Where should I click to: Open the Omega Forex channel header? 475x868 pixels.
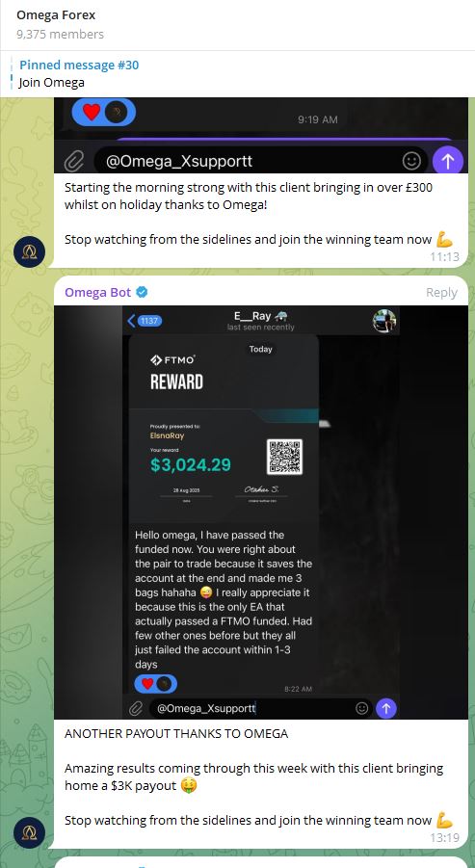237,25
